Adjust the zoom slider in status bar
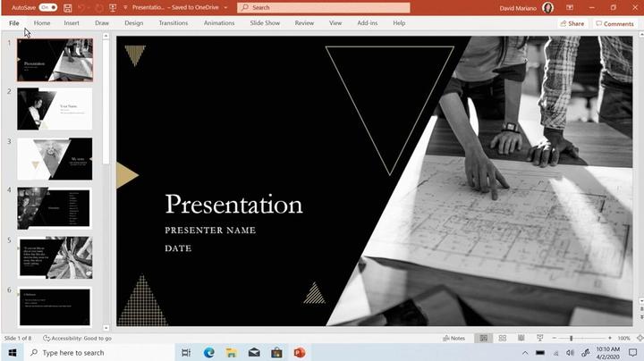This screenshot has height=361, width=644. tap(572, 339)
